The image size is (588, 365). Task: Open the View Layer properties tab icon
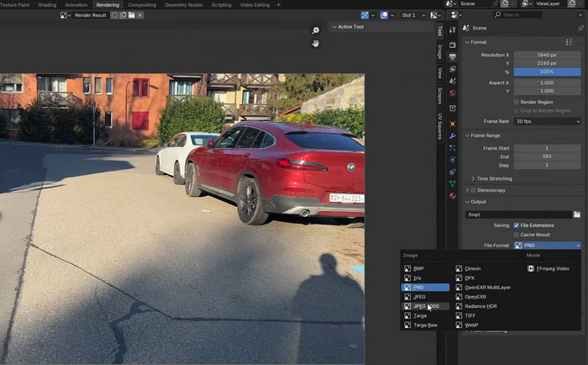point(453,69)
